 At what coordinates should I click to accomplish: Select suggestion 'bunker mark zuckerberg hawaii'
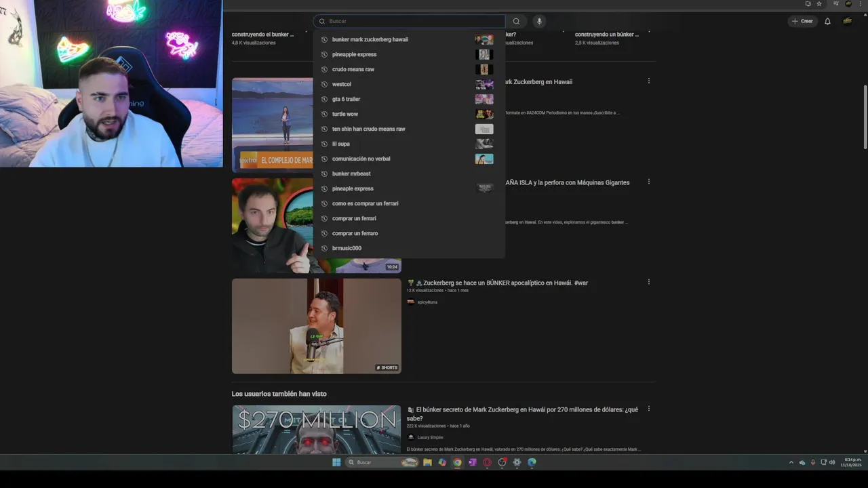(410, 39)
